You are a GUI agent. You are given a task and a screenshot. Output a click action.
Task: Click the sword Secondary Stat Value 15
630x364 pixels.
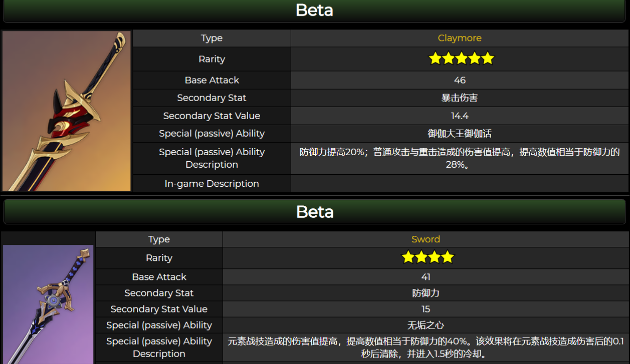(x=426, y=309)
